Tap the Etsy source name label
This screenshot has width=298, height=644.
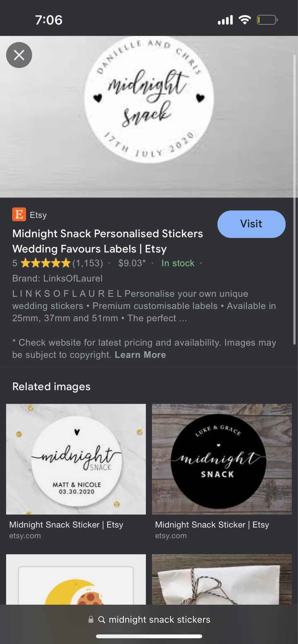click(38, 215)
